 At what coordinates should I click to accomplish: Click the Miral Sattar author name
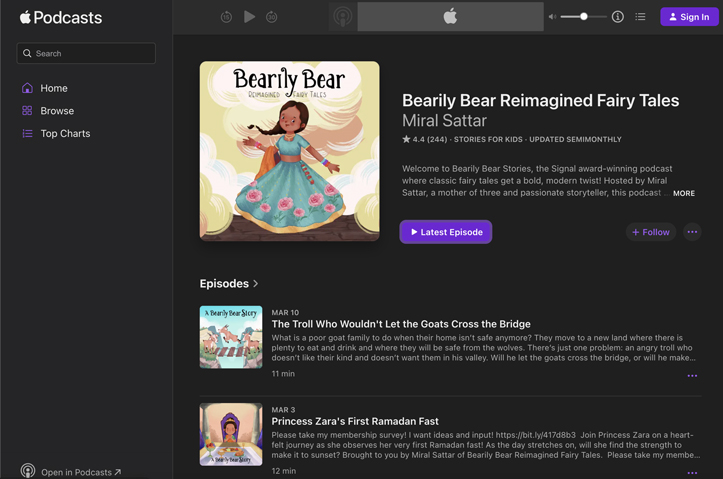click(444, 121)
